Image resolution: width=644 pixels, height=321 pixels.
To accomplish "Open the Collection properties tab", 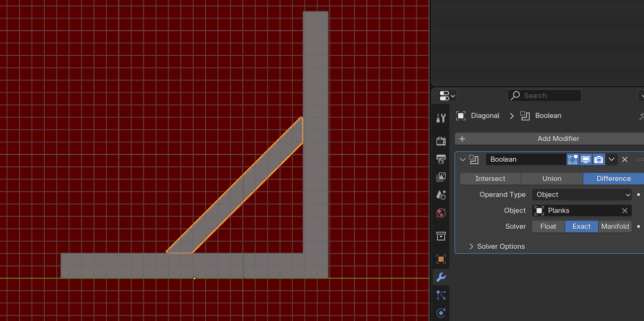I will tap(441, 236).
